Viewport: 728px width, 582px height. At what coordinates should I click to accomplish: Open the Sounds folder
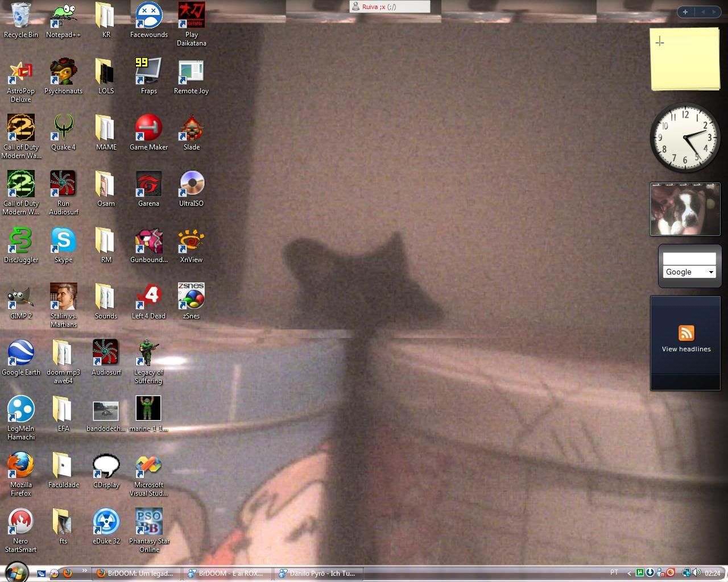point(106,301)
